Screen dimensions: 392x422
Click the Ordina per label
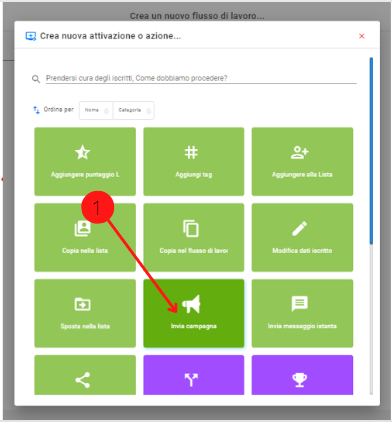(x=59, y=110)
